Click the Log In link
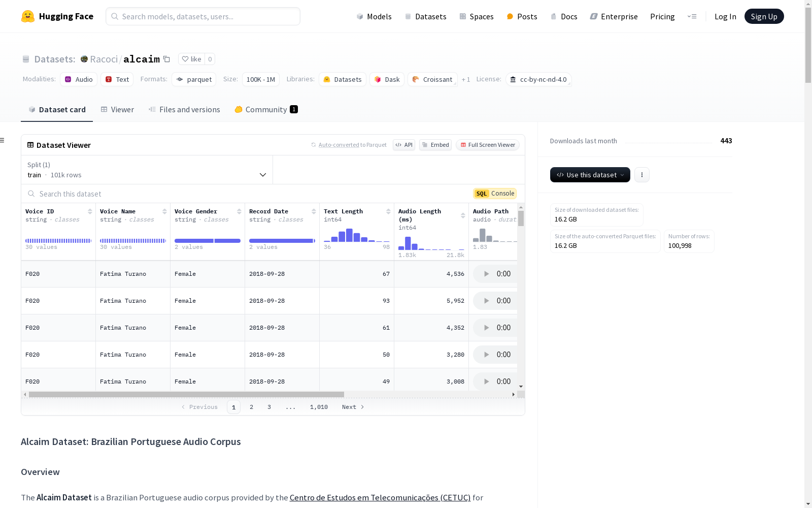This screenshot has width=812, height=508. click(725, 16)
